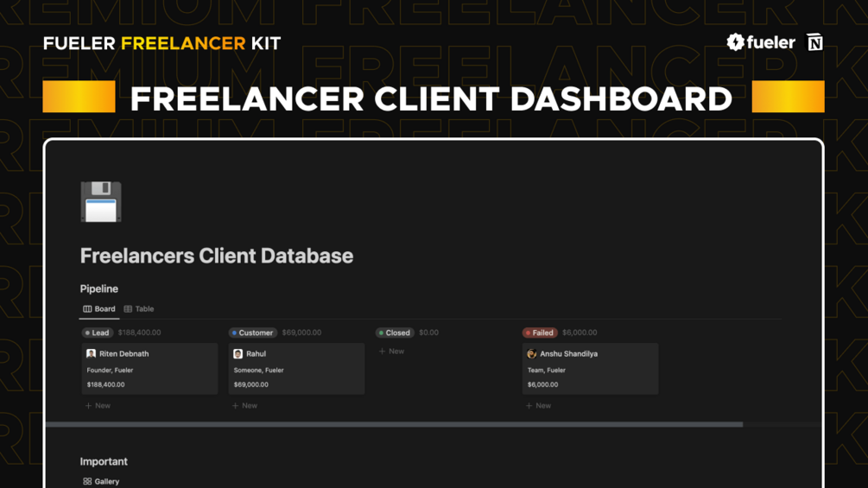Add new card in Closed column

[x=391, y=352]
